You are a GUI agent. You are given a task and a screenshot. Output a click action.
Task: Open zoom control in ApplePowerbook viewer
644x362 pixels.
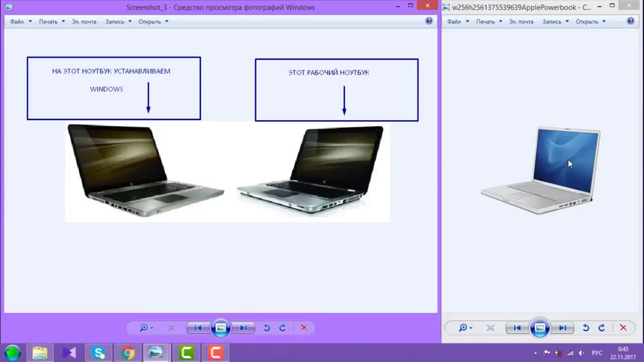pyautogui.click(x=465, y=328)
